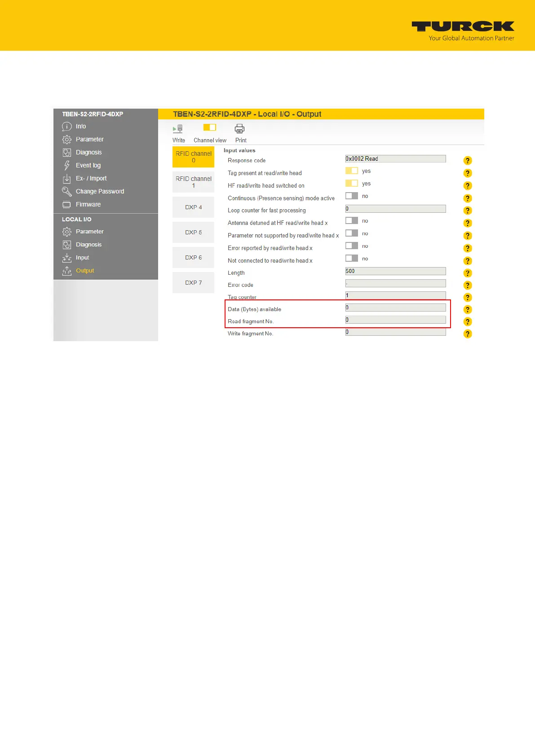The image size is (535, 756).
Task: Toggle Not connected to read/write head switch
Action: pyautogui.click(x=352, y=258)
